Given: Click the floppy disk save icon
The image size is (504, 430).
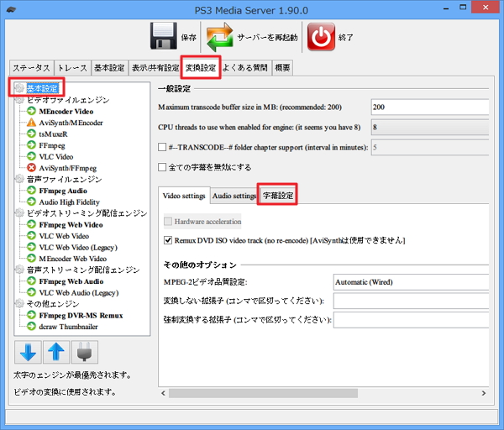Looking at the screenshot, I should click(x=163, y=35).
